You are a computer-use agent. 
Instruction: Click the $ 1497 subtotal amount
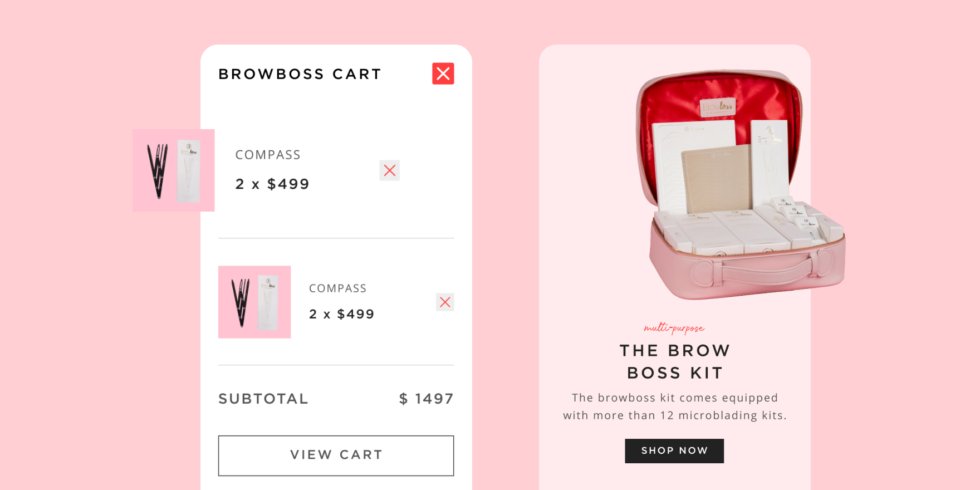(x=427, y=399)
